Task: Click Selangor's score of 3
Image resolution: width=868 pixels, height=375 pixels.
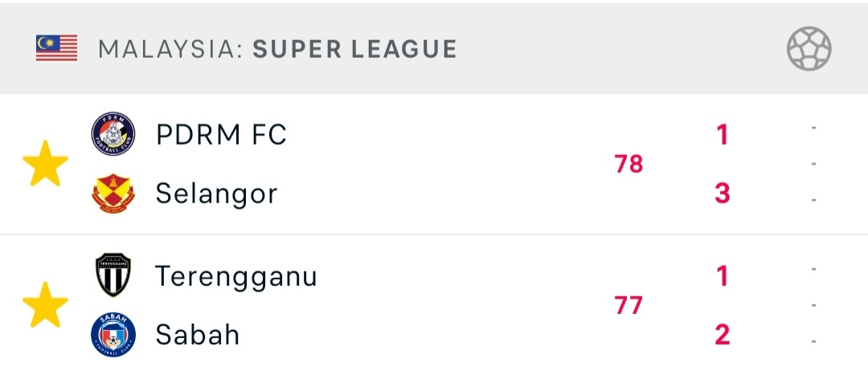Action: click(723, 194)
